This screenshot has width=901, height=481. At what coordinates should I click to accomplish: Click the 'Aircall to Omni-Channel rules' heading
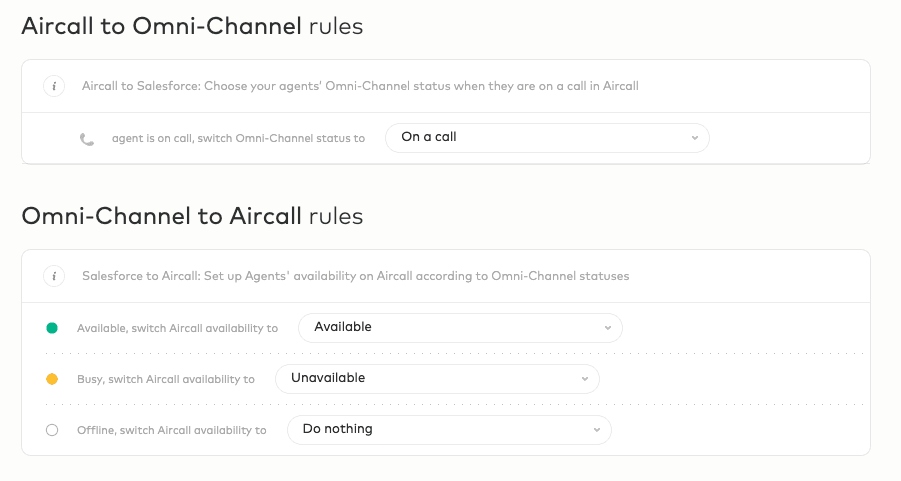click(x=192, y=27)
